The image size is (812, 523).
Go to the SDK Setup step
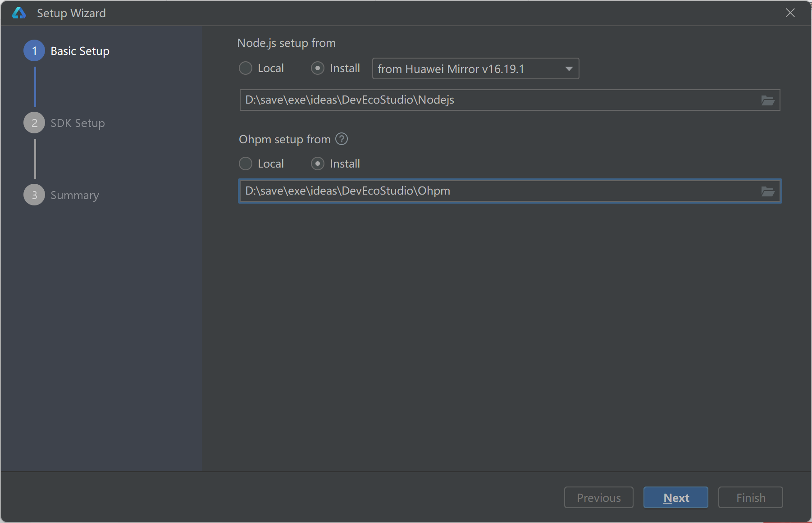[78, 123]
